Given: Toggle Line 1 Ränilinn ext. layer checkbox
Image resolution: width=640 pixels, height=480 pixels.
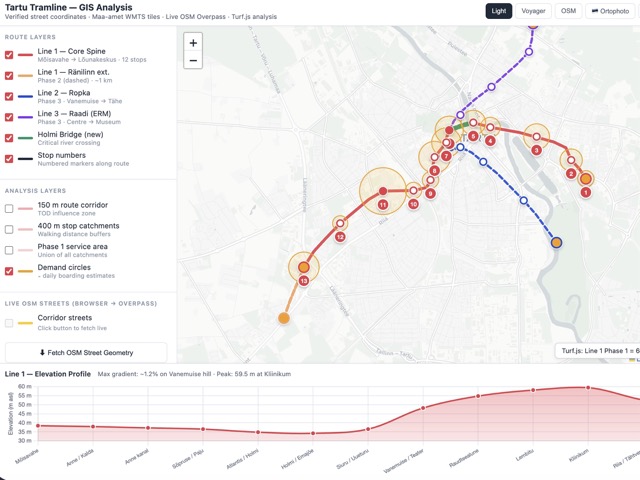Looking at the screenshot, I should 9,76.
